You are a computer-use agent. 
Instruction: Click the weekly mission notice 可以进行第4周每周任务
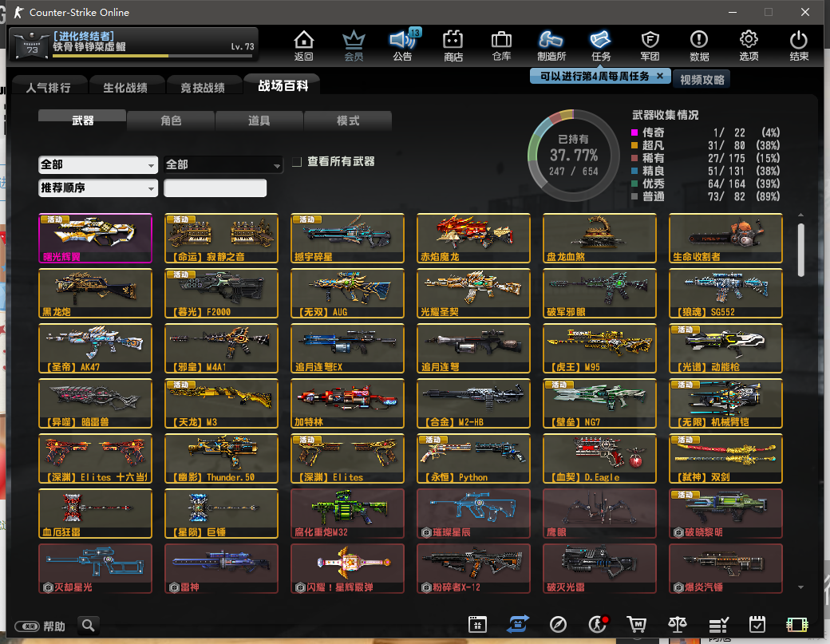pyautogui.click(x=594, y=76)
